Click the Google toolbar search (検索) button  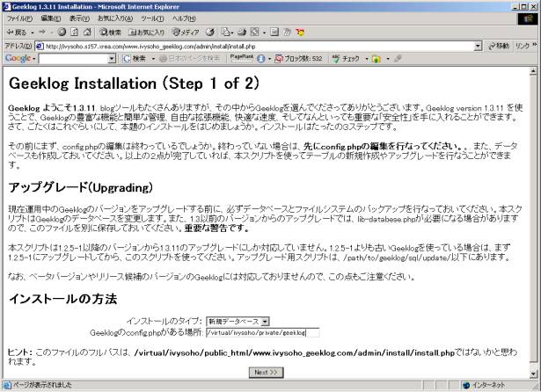pyautogui.click(x=135, y=59)
